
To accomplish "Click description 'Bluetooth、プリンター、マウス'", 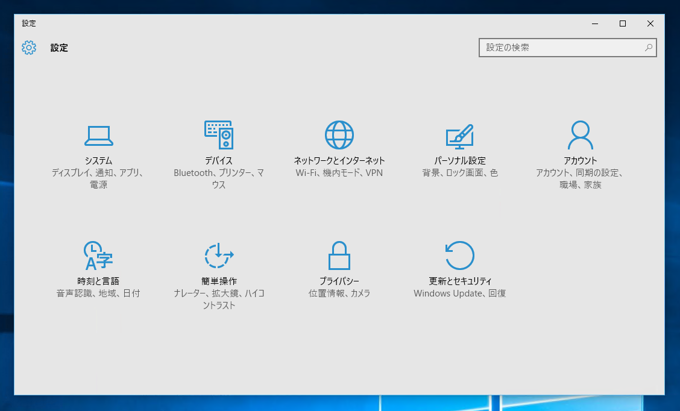I will point(219,179).
